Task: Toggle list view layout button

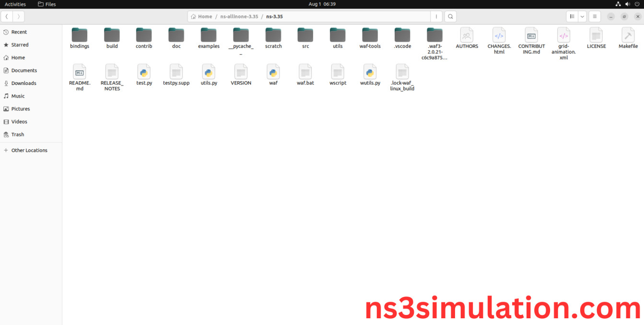Action: coord(572,16)
